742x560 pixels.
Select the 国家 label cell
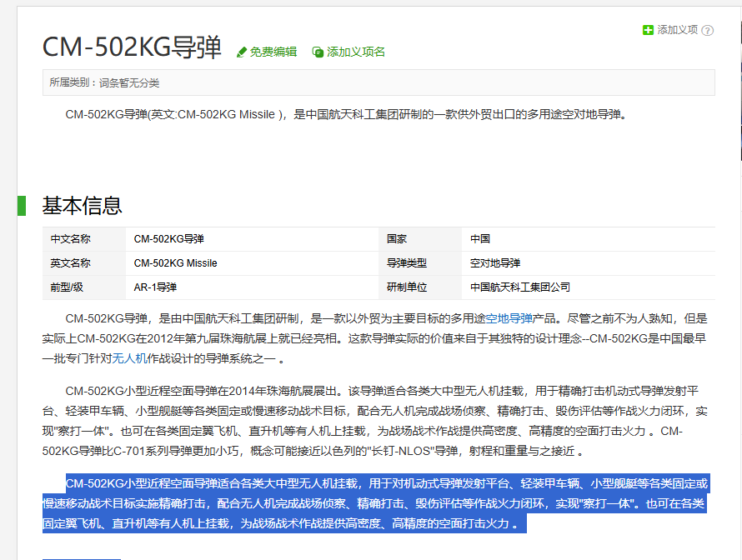pyautogui.click(x=420, y=239)
